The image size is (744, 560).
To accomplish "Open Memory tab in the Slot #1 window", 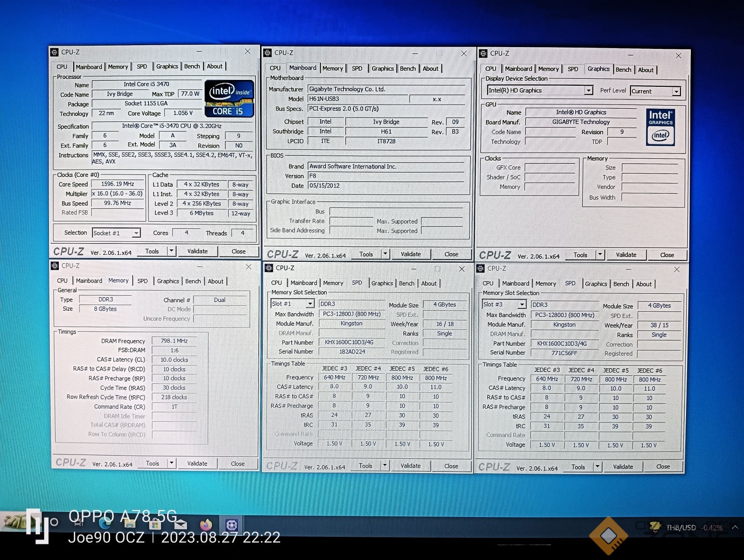I will pyautogui.click(x=333, y=283).
